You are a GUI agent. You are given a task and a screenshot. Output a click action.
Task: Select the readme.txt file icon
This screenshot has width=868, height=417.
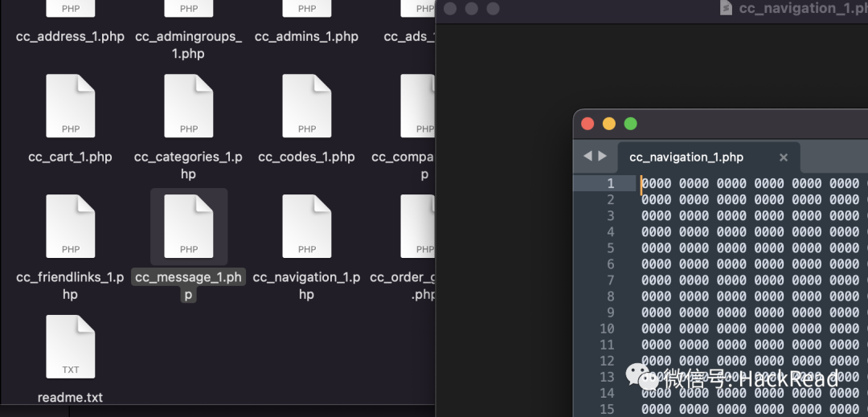70,347
